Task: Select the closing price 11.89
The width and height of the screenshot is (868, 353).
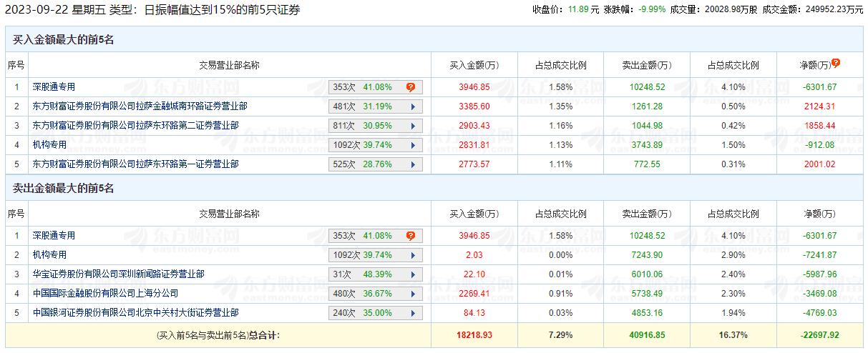Action: pos(578,9)
